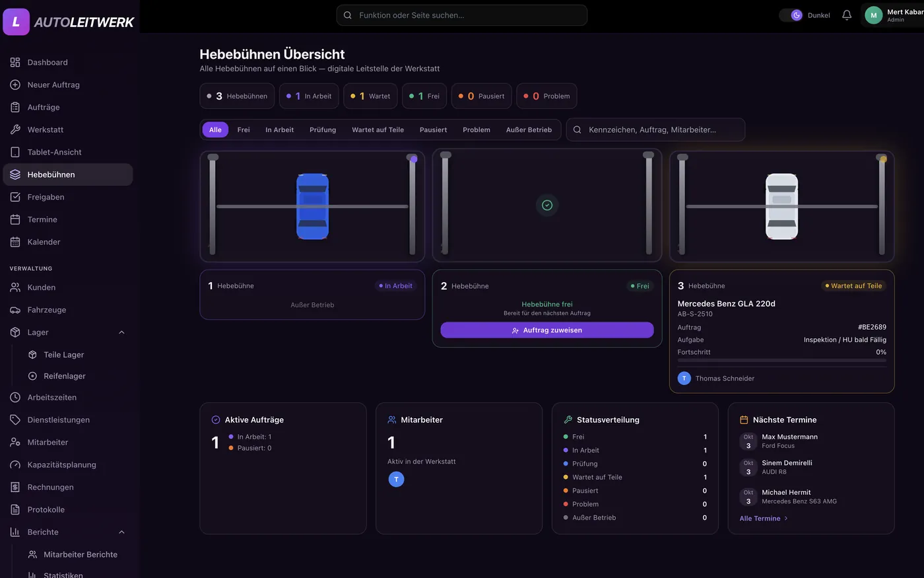
Task: Select the white car lift thumbnail
Action: click(x=781, y=206)
